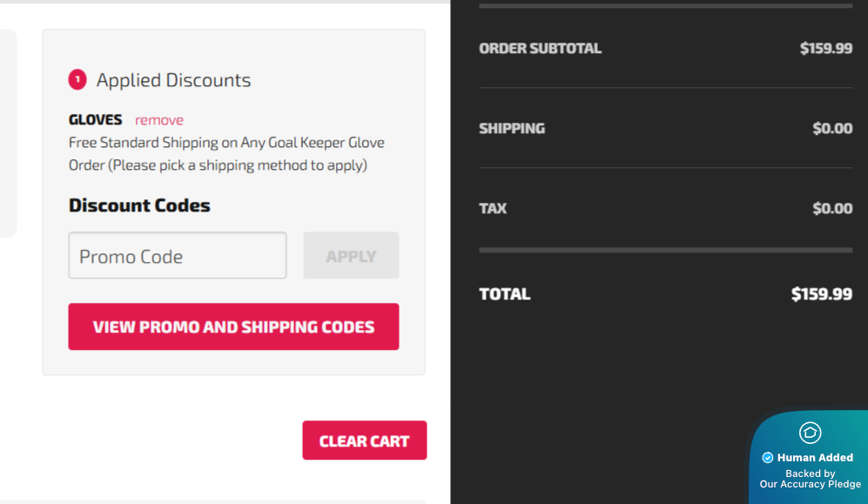The image size is (868, 504).
Task: Click the Discount Codes heading
Action: pos(139,206)
